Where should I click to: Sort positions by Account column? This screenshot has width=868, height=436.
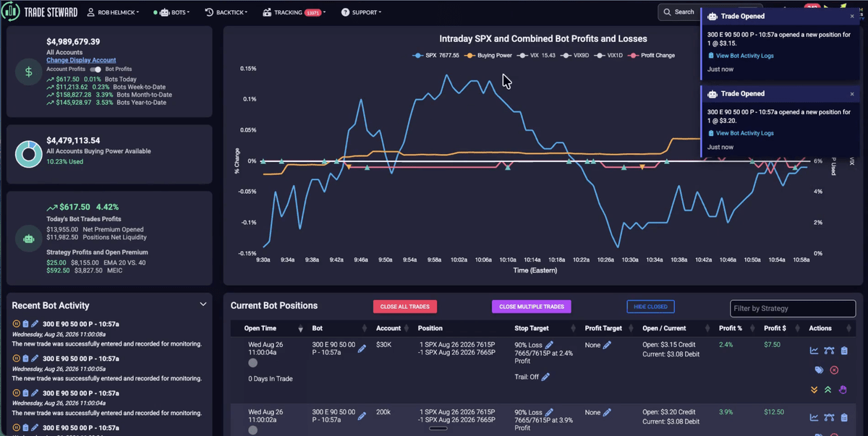(388, 328)
